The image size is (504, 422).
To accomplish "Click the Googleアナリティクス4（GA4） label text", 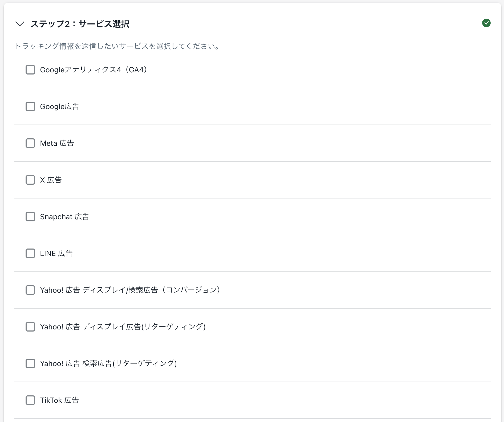I will (94, 70).
